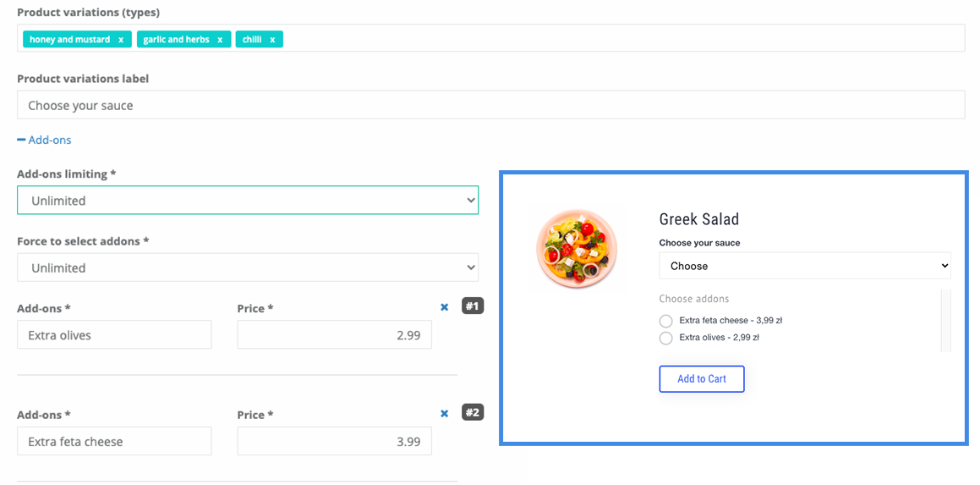
Task: Click the 'Choose addons' heading in preview
Action: [694, 299]
